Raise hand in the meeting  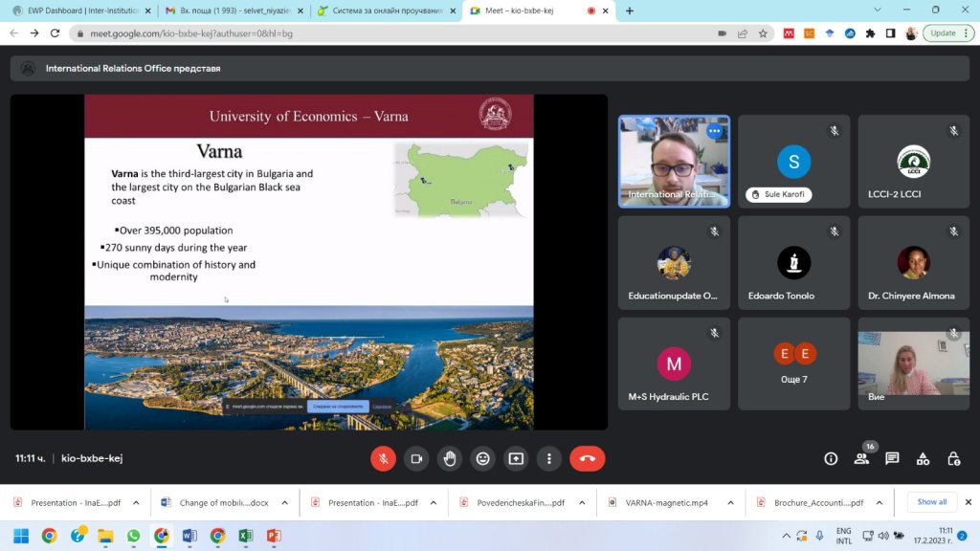click(450, 458)
